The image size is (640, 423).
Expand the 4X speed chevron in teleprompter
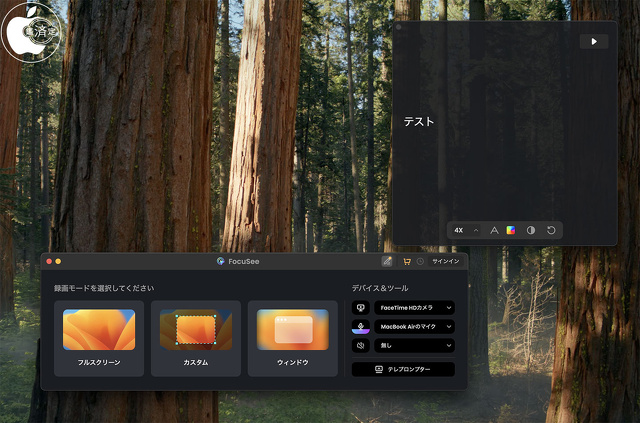476,230
